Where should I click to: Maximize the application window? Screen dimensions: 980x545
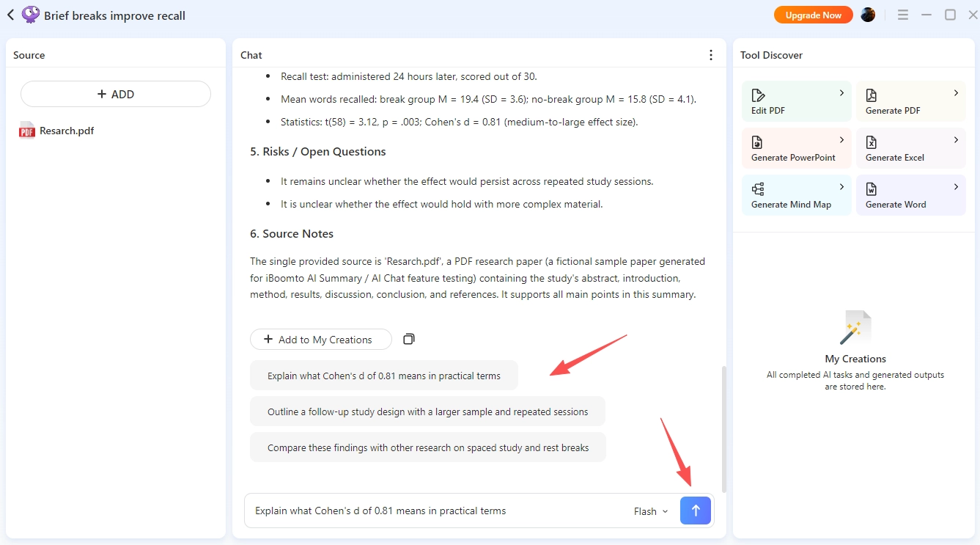tap(950, 15)
